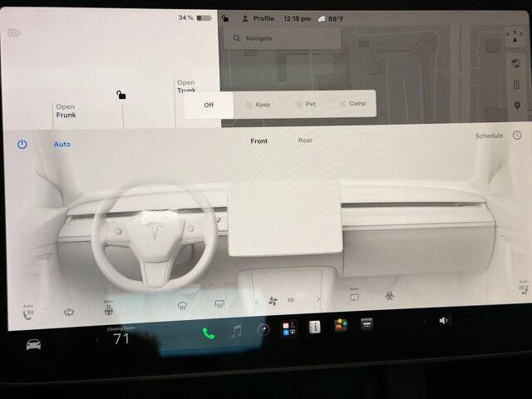
Task: Tap the clock icon beside Schedule
Action: tap(517, 135)
